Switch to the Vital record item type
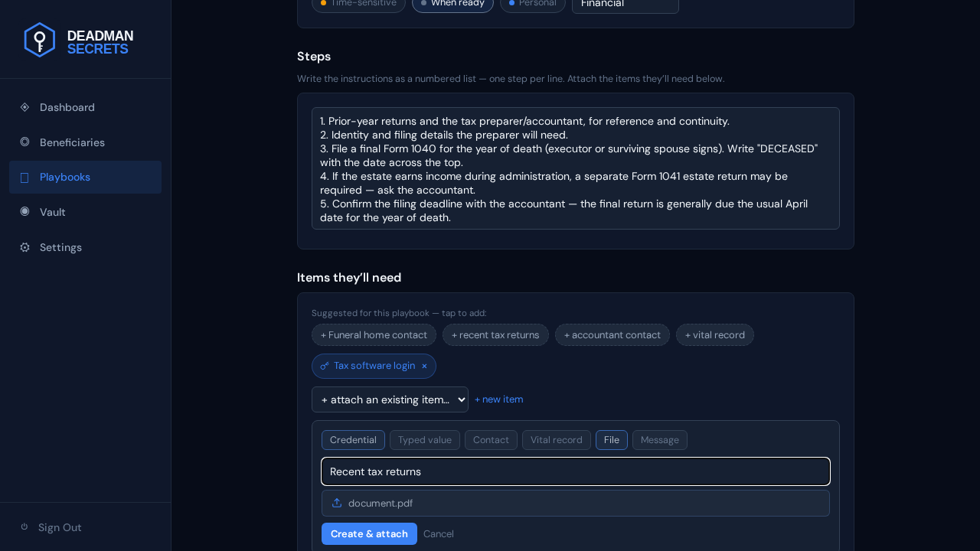The width and height of the screenshot is (980, 551). point(557,440)
